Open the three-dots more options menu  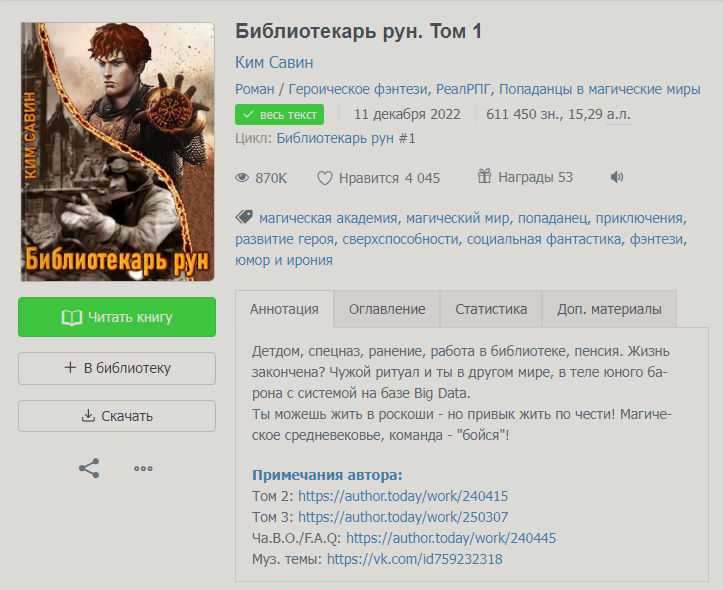[143, 469]
